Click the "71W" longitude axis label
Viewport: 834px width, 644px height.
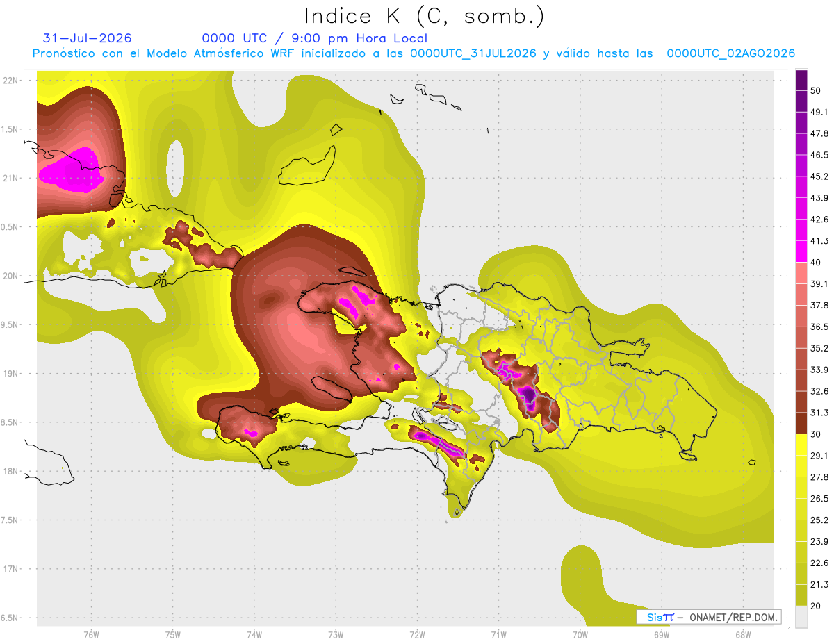click(x=498, y=634)
